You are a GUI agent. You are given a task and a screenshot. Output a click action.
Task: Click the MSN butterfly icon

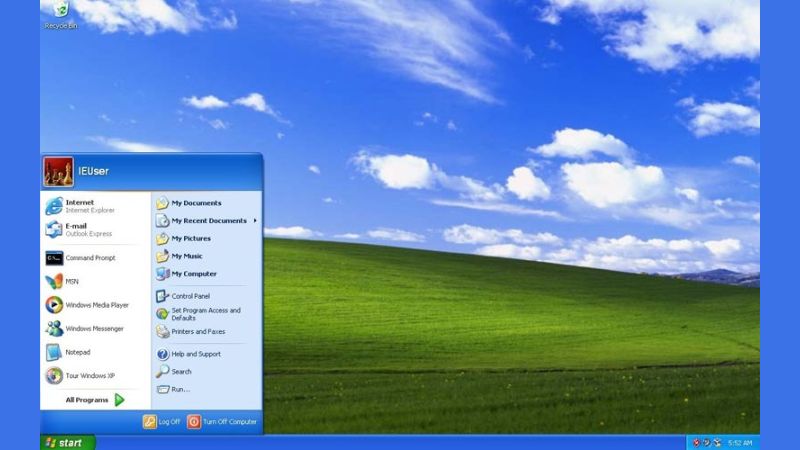point(54,282)
